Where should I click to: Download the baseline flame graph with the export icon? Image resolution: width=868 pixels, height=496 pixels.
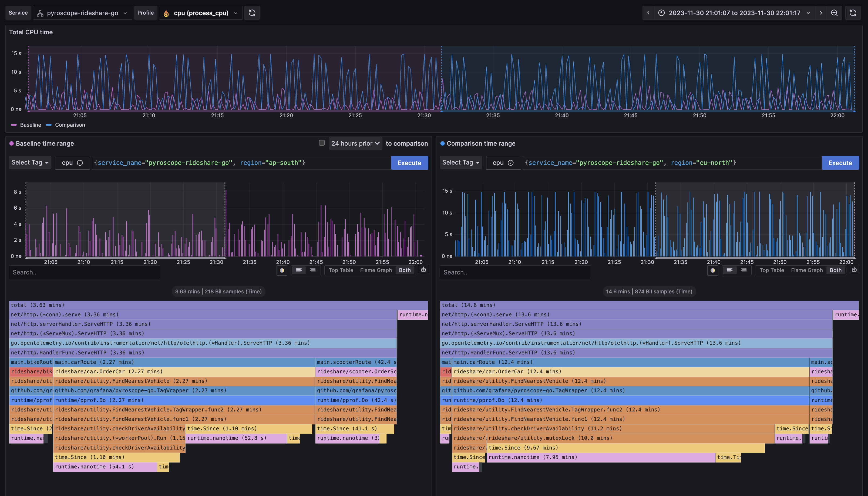coord(423,270)
